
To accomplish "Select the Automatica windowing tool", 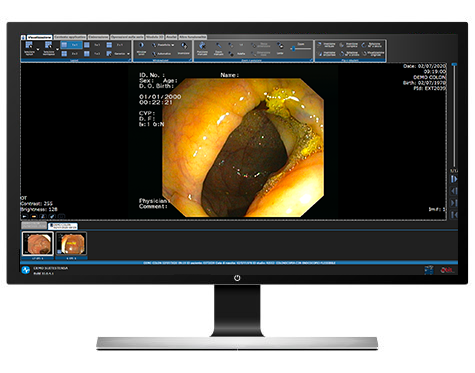I will (x=162, y=54).
